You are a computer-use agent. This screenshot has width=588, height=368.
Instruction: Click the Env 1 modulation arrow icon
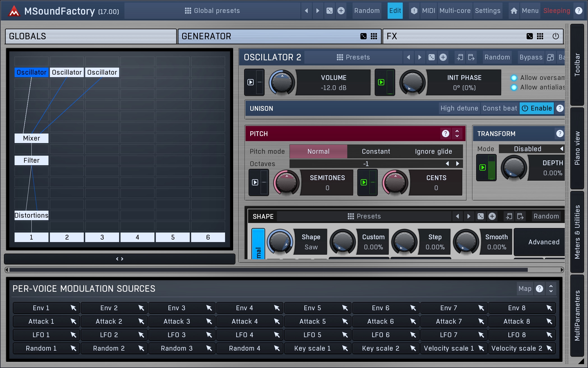[73, 308]
